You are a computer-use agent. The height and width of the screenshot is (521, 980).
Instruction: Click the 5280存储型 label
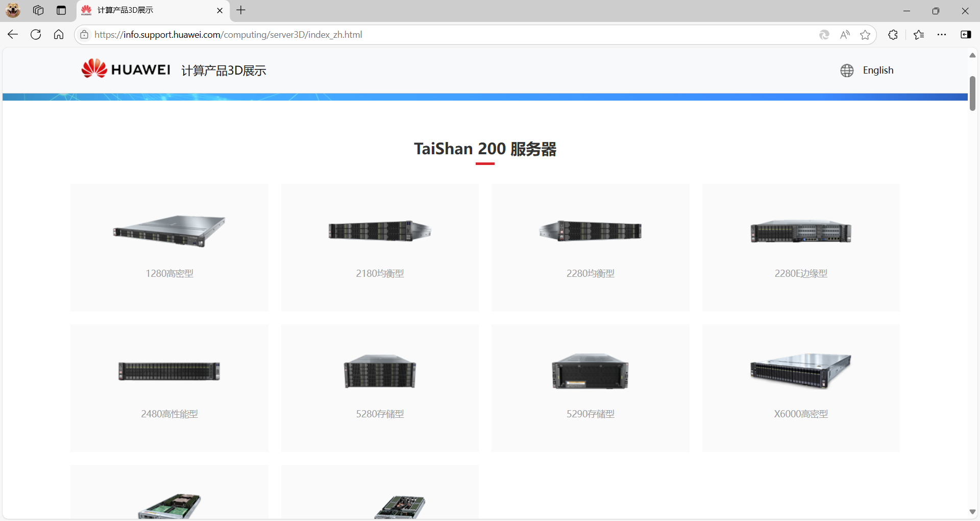coord(380,414)
